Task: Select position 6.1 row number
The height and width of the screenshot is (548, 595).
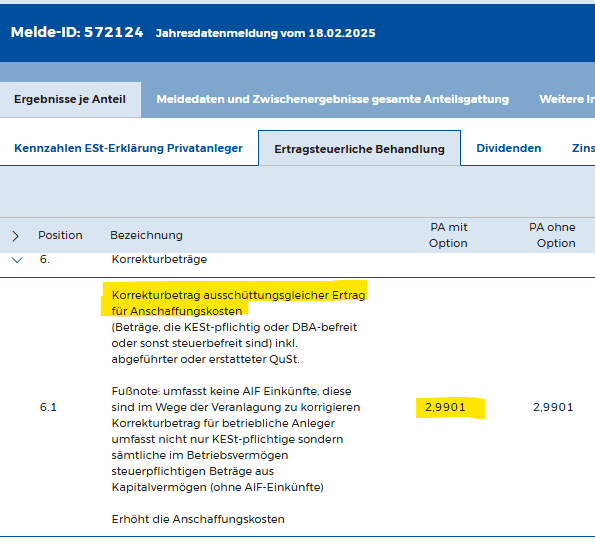Action: (48, 407)
